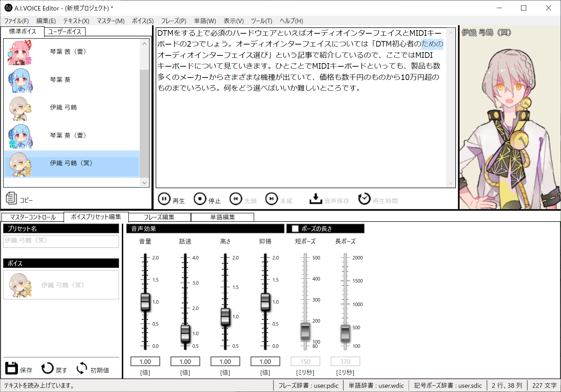Image resolution: width=561 pixels, height=392 pixels.
Task: Open the テキスト(X) menu
Action: click(x=76, y=21)
